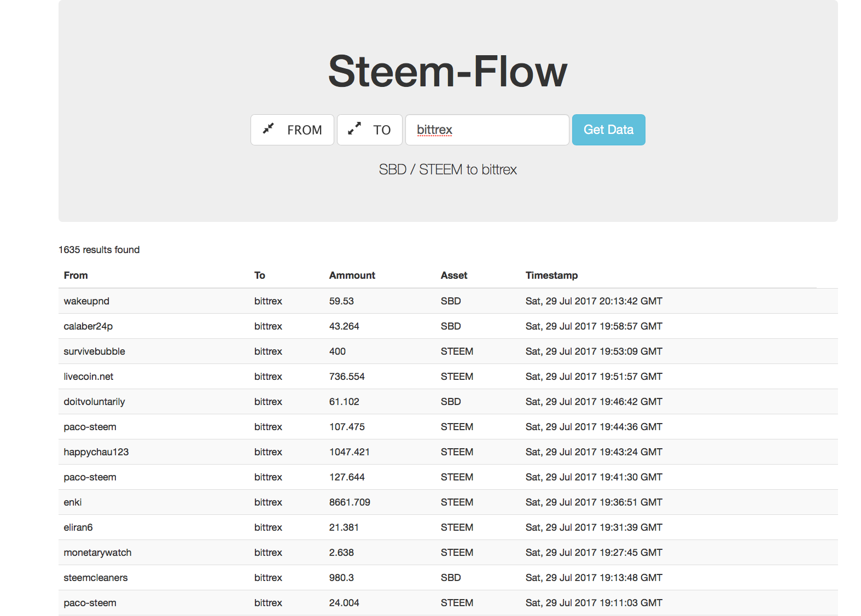
Task: Select the monetarywatch sender cell
Action: pos(97,553)
